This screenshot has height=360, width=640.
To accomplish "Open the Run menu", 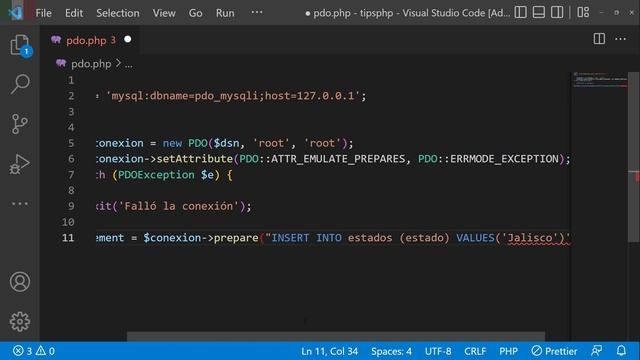I will [225, 13].
